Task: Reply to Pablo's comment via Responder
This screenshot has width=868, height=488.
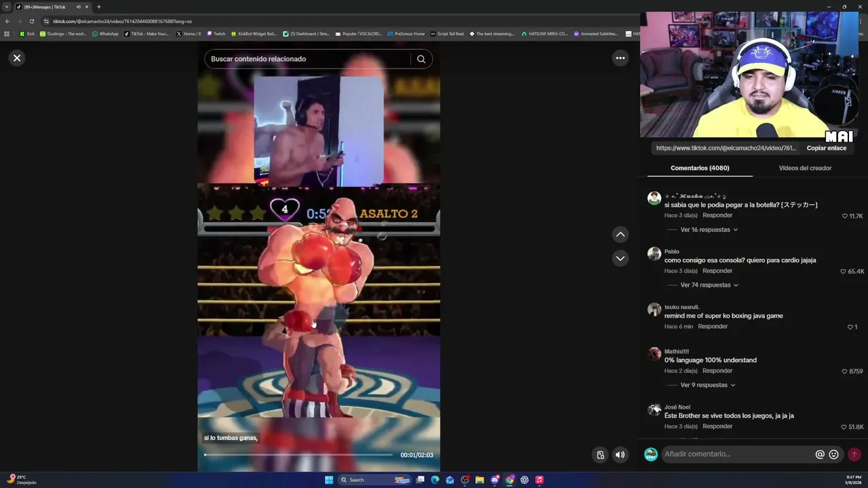Action: click(717, 271)
